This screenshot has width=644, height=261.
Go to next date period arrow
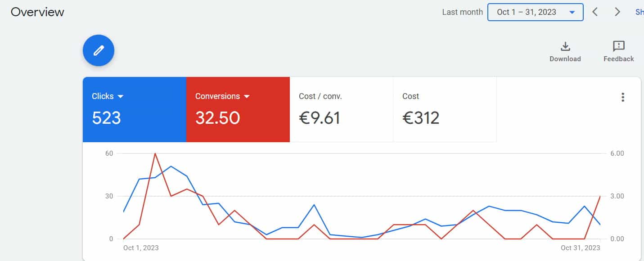coord(617,12)
